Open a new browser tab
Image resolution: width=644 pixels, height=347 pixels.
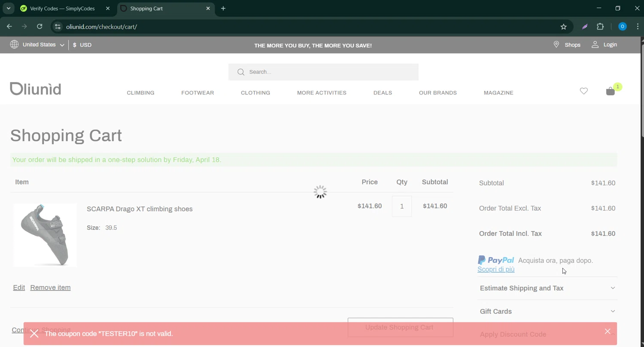point(223,9)
